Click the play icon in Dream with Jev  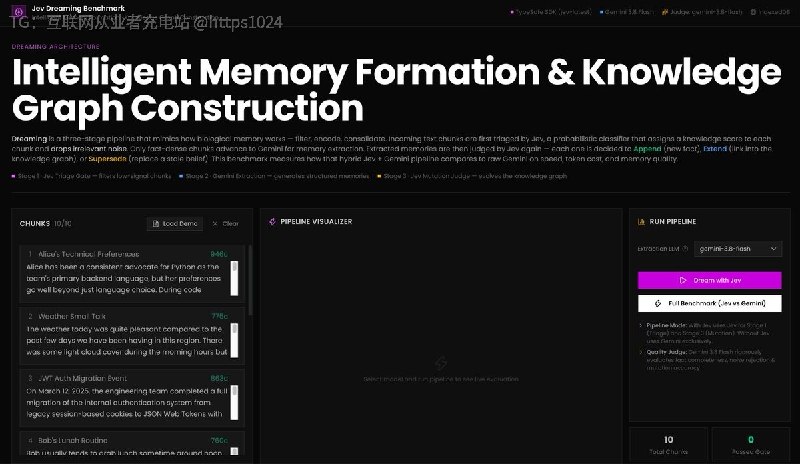click(x=683, y=280)
